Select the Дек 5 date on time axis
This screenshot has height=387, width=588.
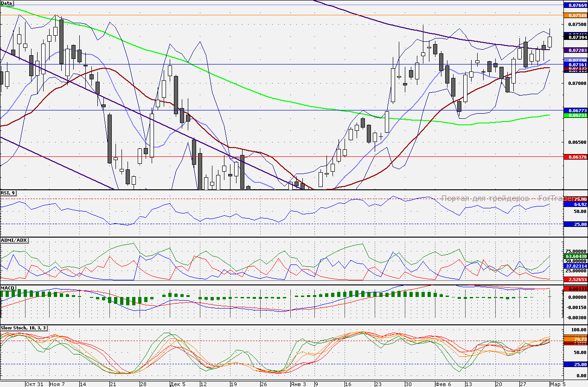[x=178, y=384]
